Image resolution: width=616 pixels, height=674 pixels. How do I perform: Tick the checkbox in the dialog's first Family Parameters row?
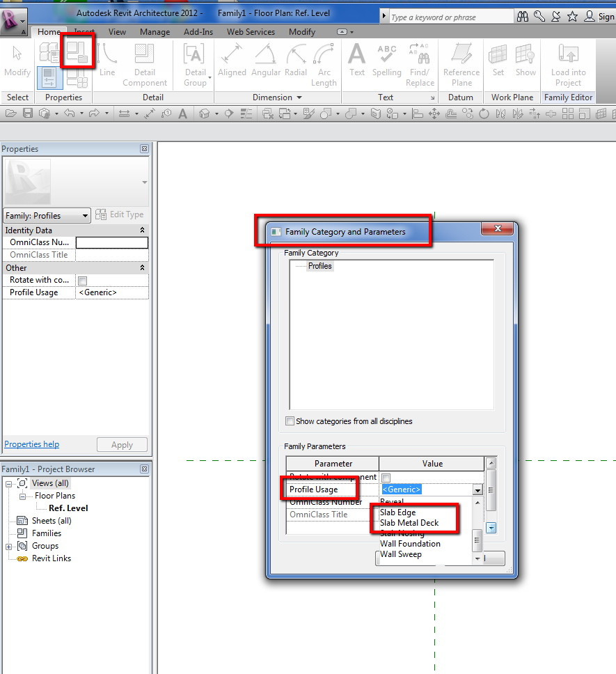tap(386, 478)
